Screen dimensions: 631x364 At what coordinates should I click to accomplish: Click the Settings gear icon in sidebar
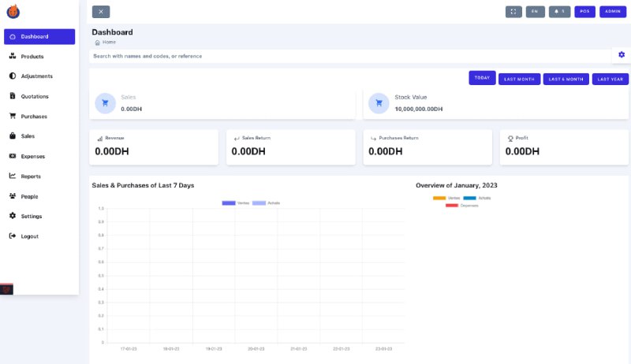click(x=13, y=216)
